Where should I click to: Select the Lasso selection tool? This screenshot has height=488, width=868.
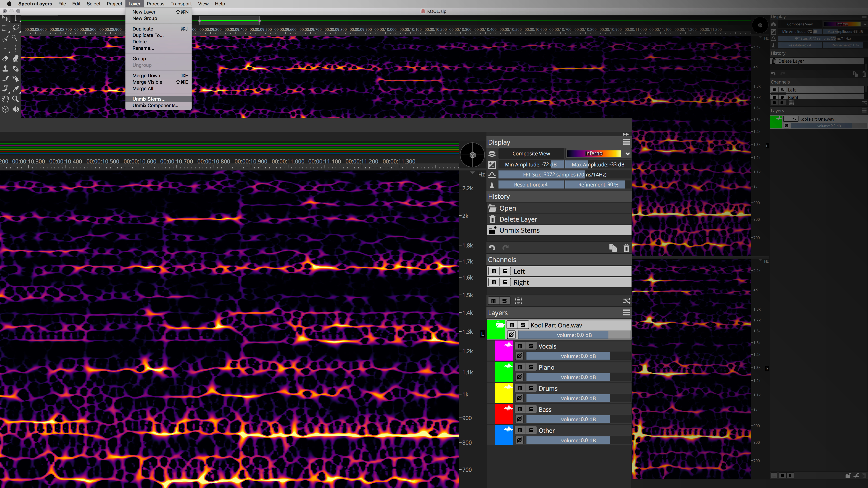point(15,28)
